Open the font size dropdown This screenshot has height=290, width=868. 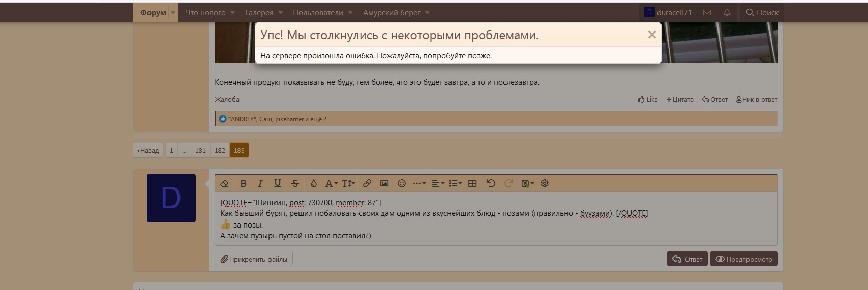(x=348, y=183)
